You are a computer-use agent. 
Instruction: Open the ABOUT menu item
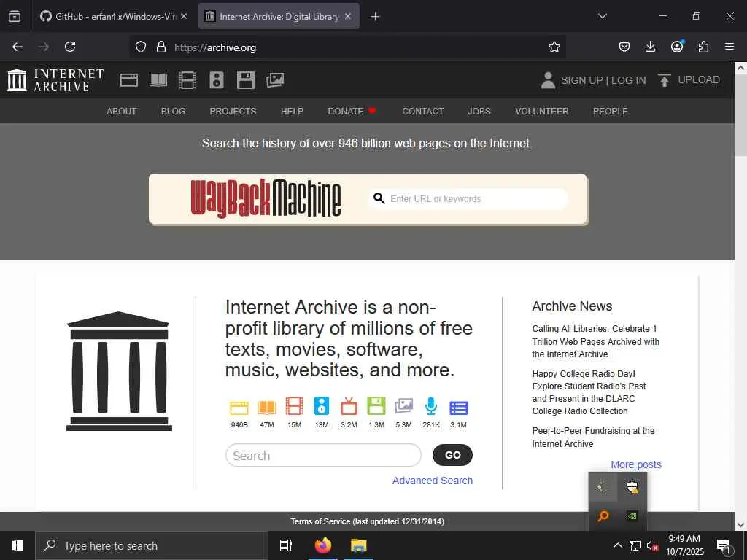(x=122, y=111)
